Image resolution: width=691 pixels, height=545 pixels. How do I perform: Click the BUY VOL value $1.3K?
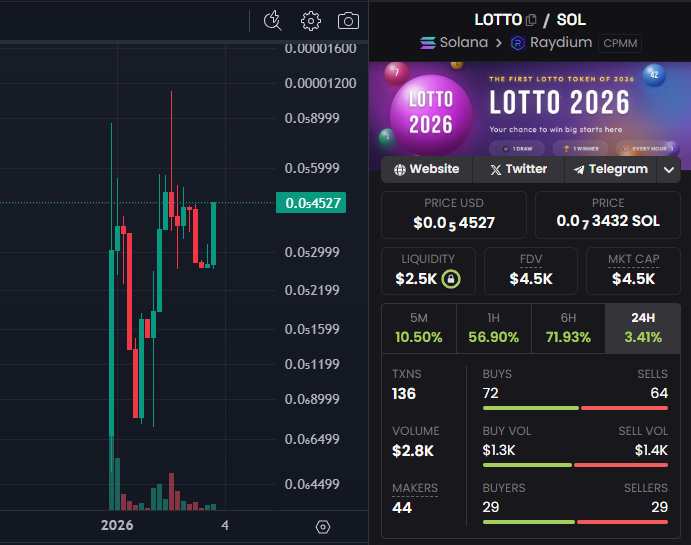[x=499, y=450]
